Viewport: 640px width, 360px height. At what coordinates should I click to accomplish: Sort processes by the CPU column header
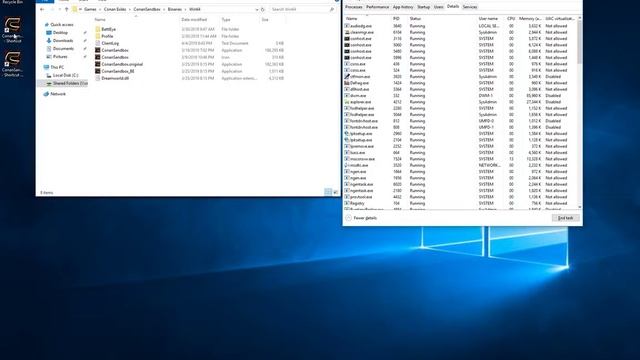(x=511, y=19)
